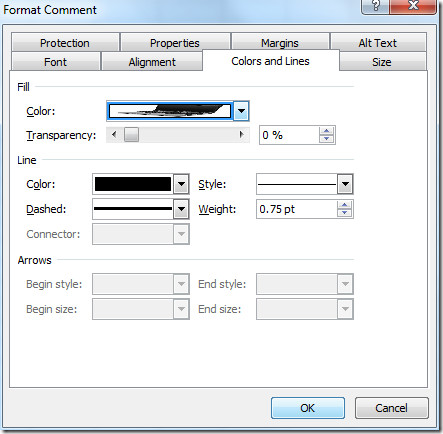Open the Line Color dropdown
Image resolution: width=443 pixels, height=434 pixels.
pyautogui.click(x=181, y=184)
